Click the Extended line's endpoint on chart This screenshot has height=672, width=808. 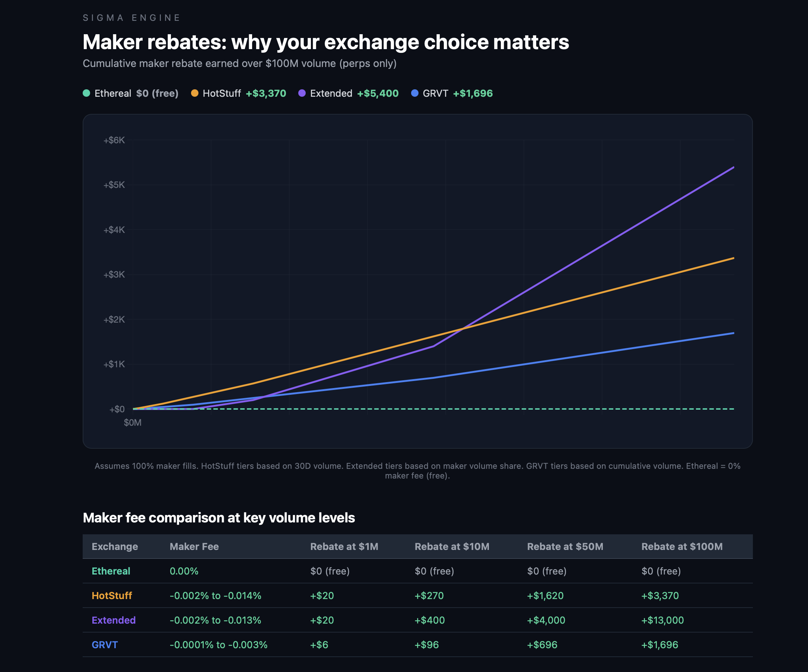pos(734,167)
